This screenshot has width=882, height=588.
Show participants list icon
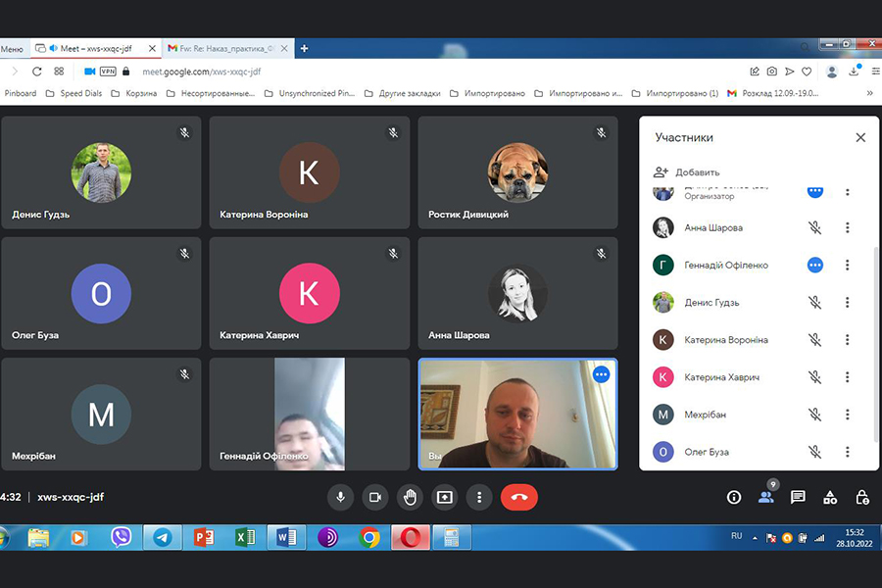click(765, 497)
